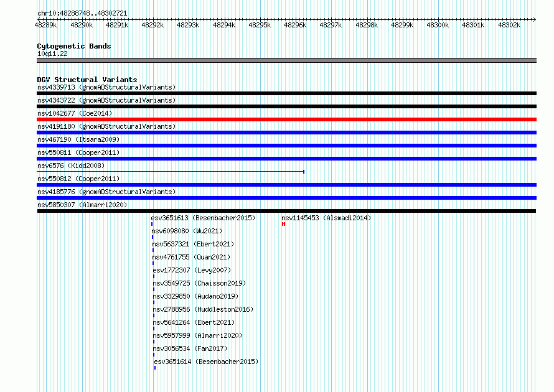Viewport: 554px width, 392px height.
Task: Click the Cytogenetic Bands track title
Action: [x=74, y=46]
